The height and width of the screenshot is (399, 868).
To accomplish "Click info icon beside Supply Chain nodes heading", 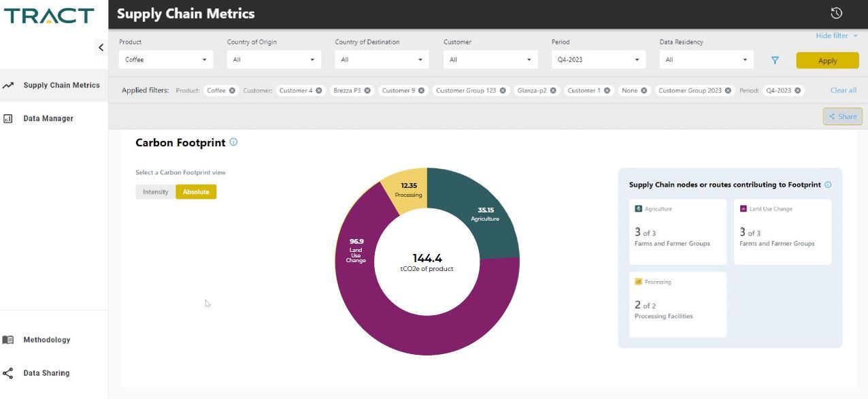I will (828, 185).
